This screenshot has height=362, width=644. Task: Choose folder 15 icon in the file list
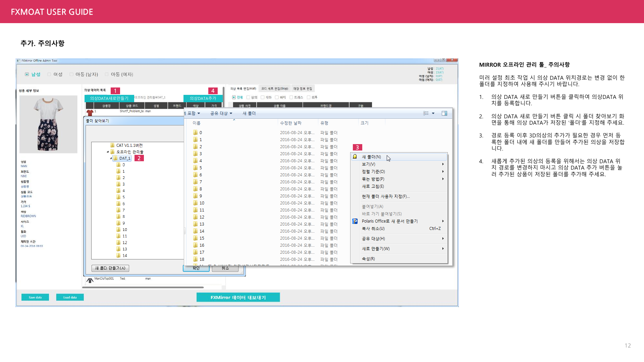[x=195, y=238]
